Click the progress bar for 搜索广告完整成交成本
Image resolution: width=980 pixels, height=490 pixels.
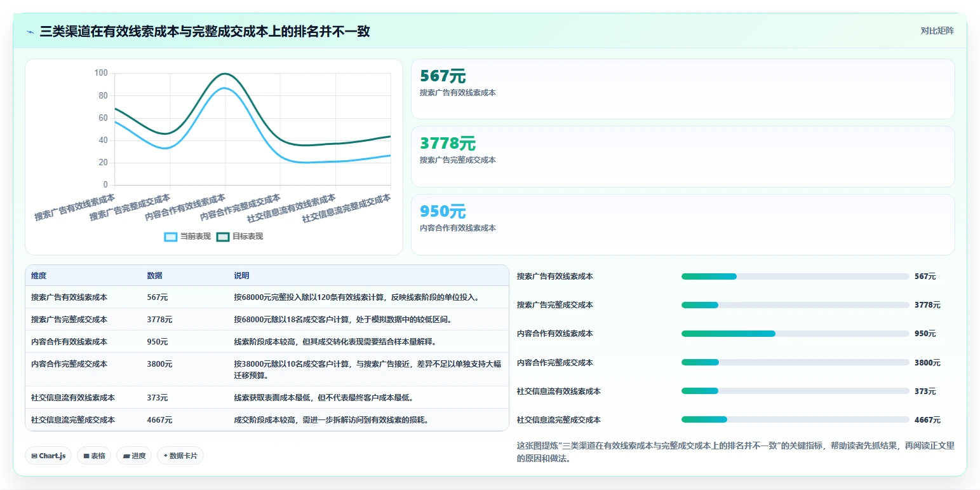(795, 305)
